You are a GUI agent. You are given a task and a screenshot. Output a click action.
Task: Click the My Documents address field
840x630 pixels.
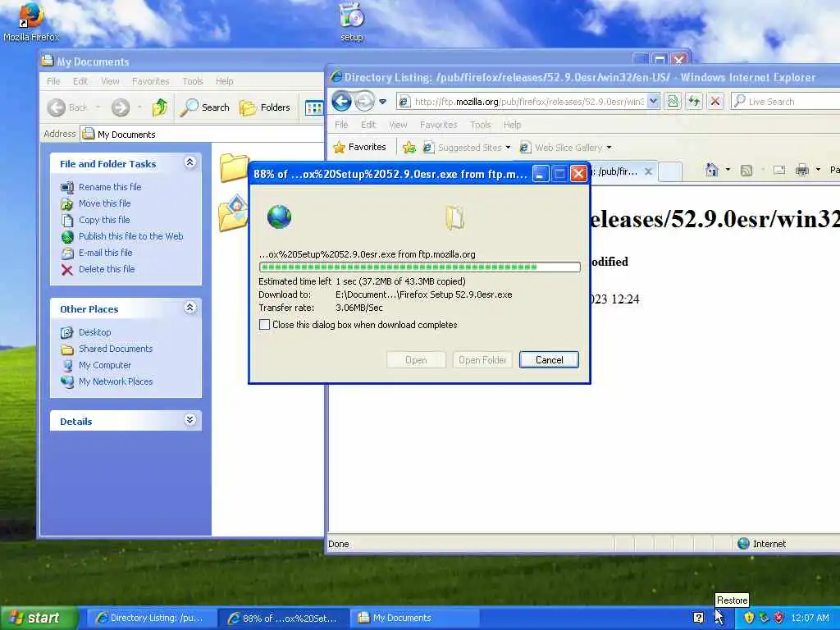pyautogui.click(x=203, y=134)
